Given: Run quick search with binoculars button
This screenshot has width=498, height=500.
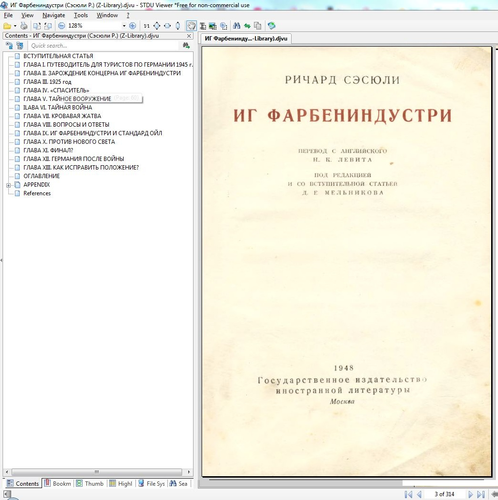Looking at the screenshot, I should [x=186, y=46].
